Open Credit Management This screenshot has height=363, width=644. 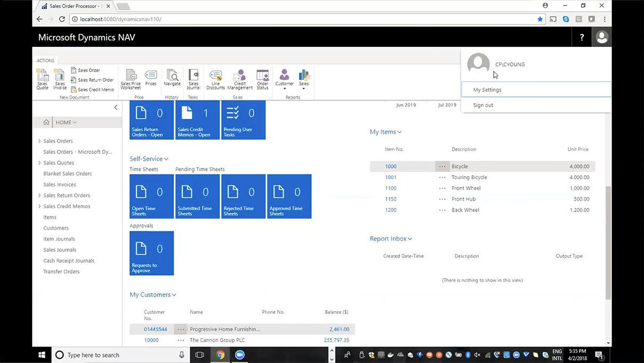240,80
